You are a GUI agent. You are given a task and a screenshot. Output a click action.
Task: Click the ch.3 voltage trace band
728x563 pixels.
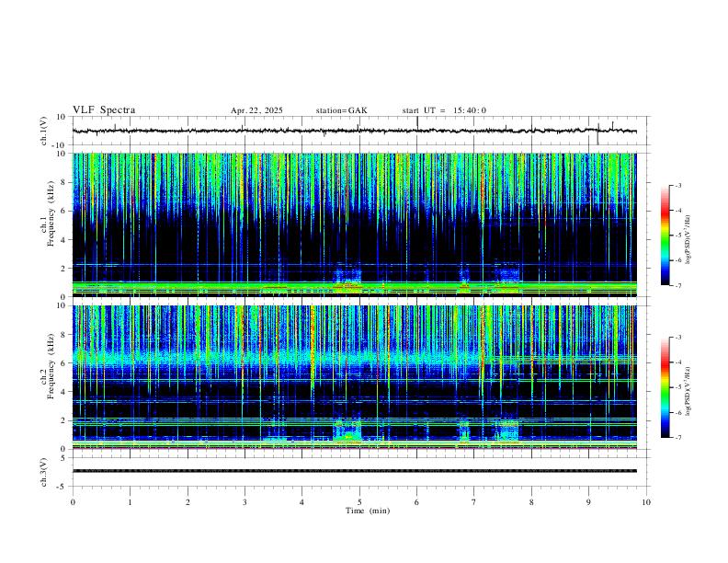click(x=355, y=471)
